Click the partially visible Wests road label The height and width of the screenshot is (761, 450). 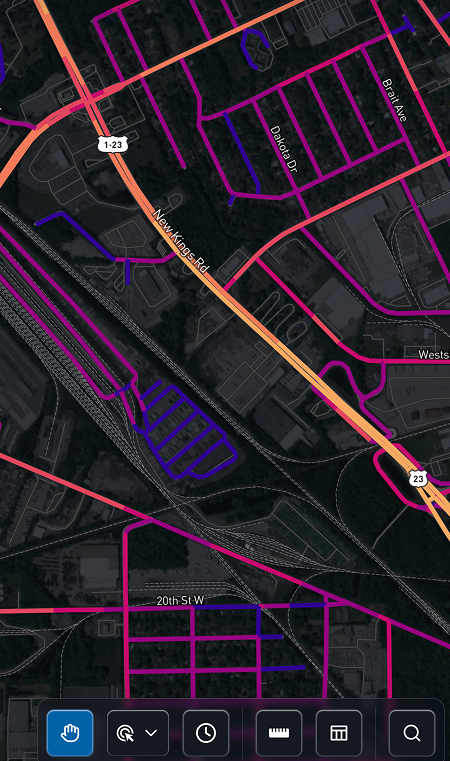click(433, 355)
